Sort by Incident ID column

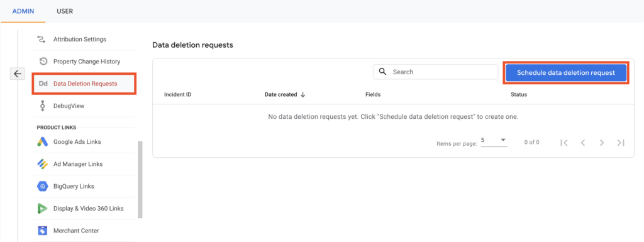click(178, 94)
